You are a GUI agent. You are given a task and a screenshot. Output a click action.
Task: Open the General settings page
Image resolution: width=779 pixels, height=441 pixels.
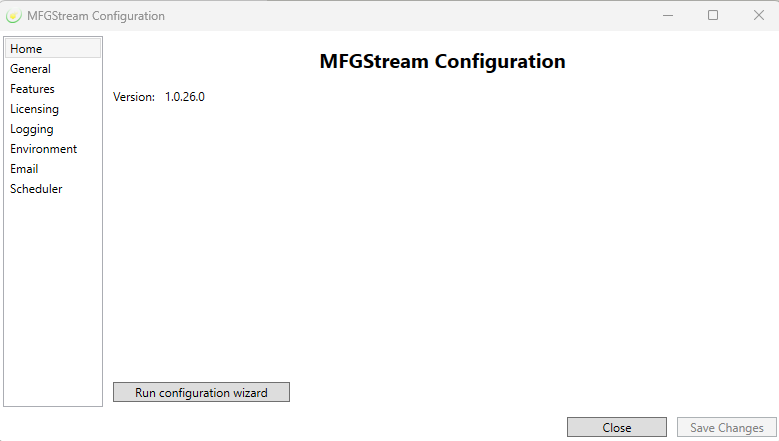pos(31,69)
